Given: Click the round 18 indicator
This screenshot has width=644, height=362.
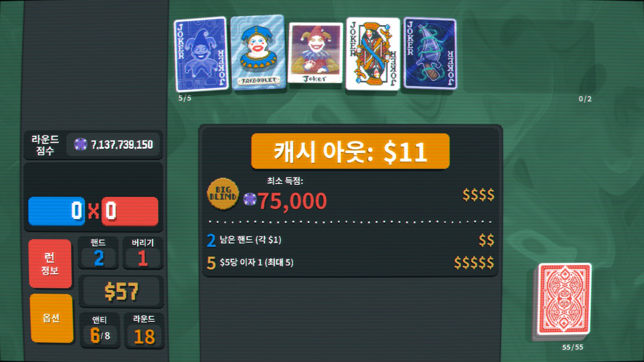Looking at the screenshot, I should [144, 330].
